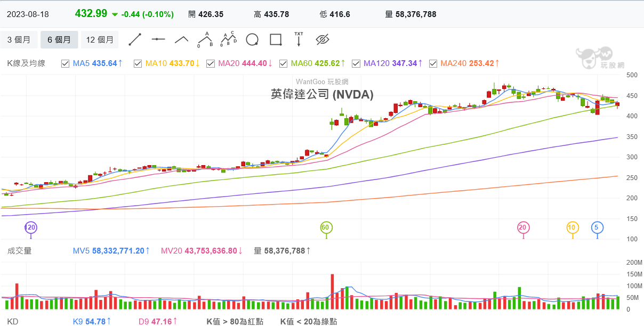Click the K線及均線 label
This screenshot has width=644, height=326.
pos(26,63)
